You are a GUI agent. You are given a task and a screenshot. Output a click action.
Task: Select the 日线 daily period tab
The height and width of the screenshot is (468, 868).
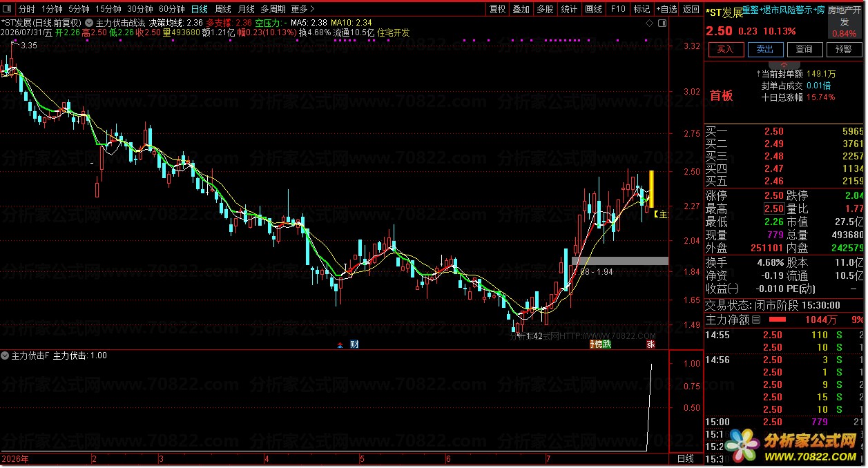pos(200,9)
